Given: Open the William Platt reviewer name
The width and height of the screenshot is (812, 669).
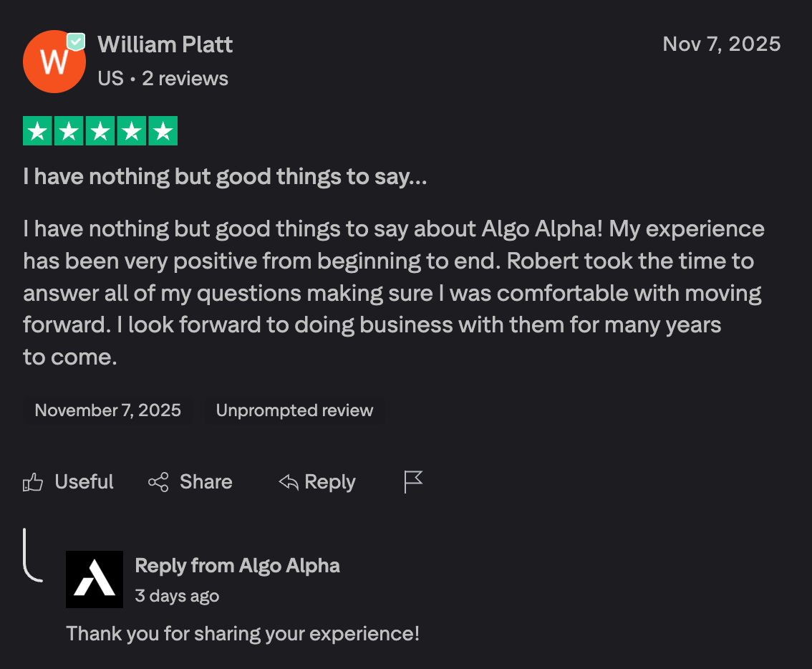Looking at the screenshot, I should (165, 44).
